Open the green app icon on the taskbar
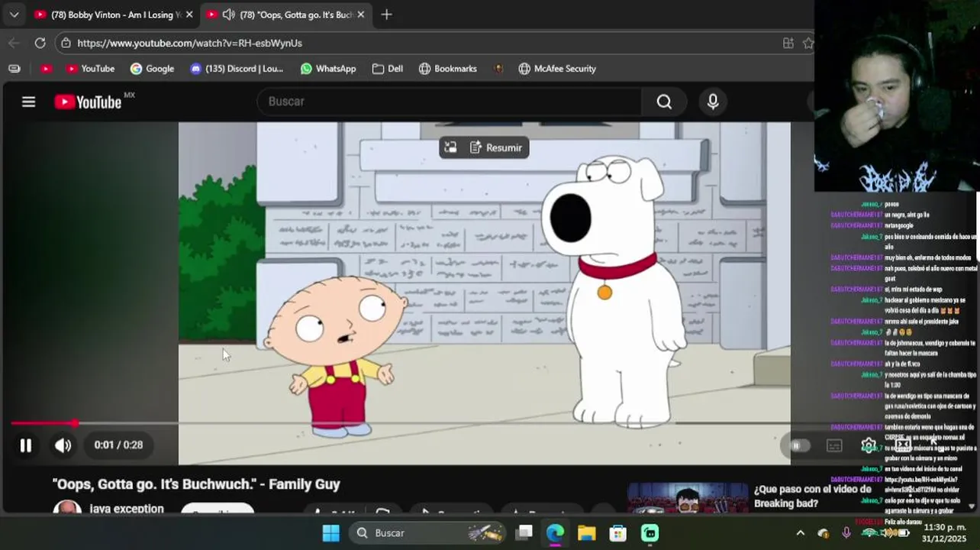The image size is (980, 550). point(650,532)
